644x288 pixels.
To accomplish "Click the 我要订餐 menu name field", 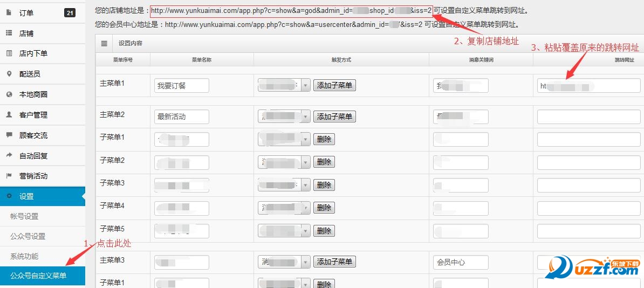I will (181, 85).
